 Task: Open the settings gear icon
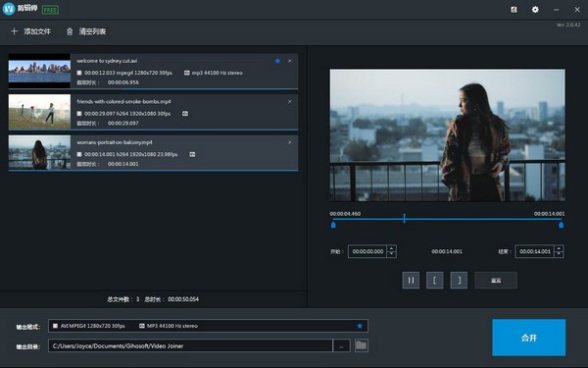pyautogui.click(x=535, y=10)
